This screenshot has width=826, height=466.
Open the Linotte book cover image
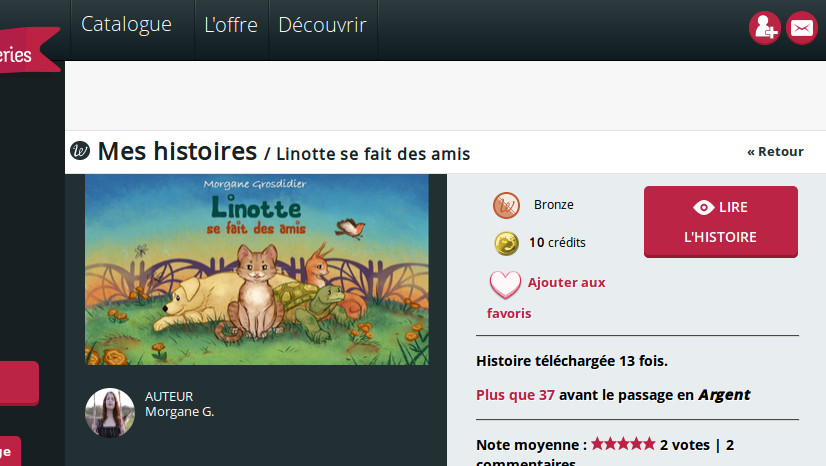(256, 269)
